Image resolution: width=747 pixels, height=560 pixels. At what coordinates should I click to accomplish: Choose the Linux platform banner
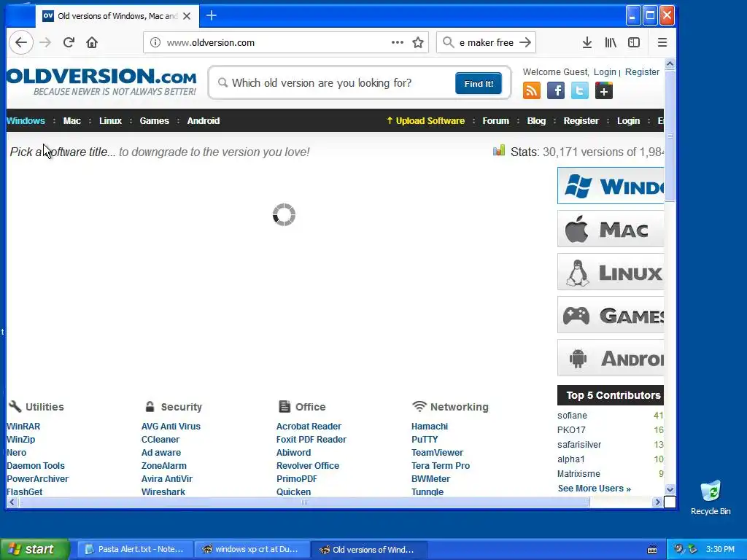(x=611, y=272)
